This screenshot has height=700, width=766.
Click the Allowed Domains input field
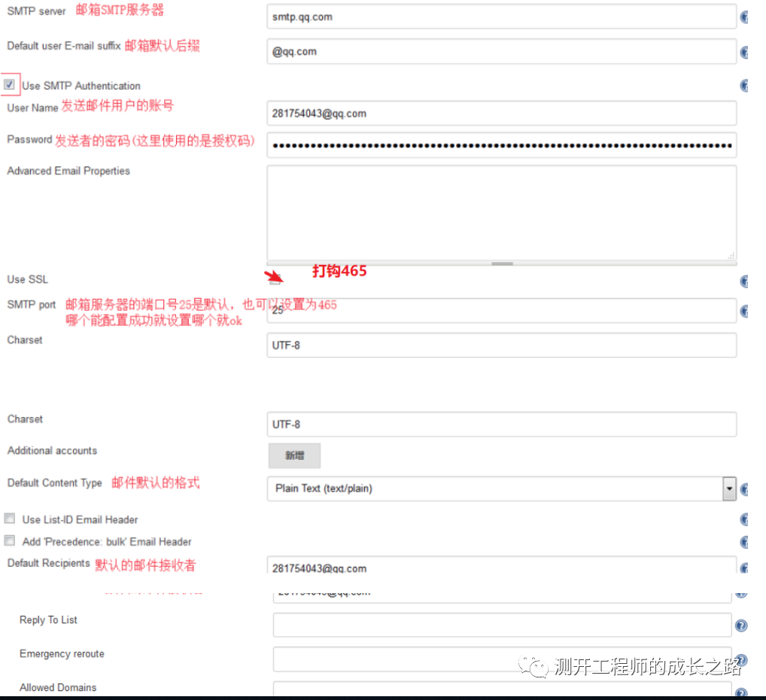pos(502,689)
